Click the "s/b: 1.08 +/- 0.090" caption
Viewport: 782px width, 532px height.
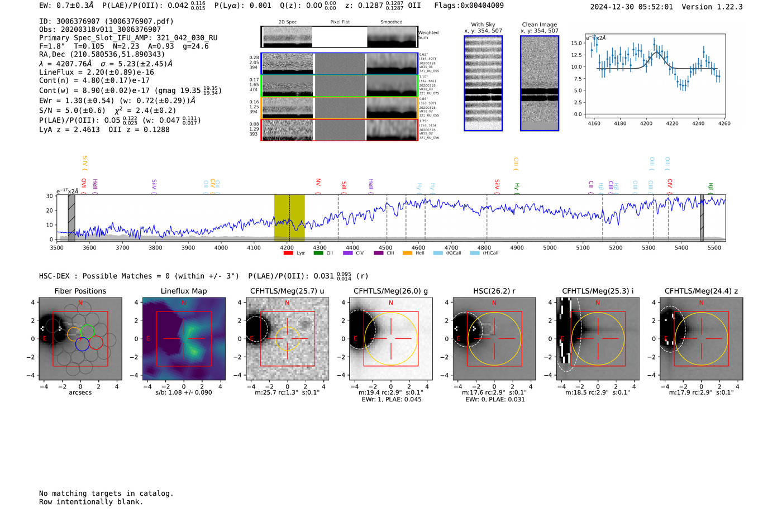[184, 392]
